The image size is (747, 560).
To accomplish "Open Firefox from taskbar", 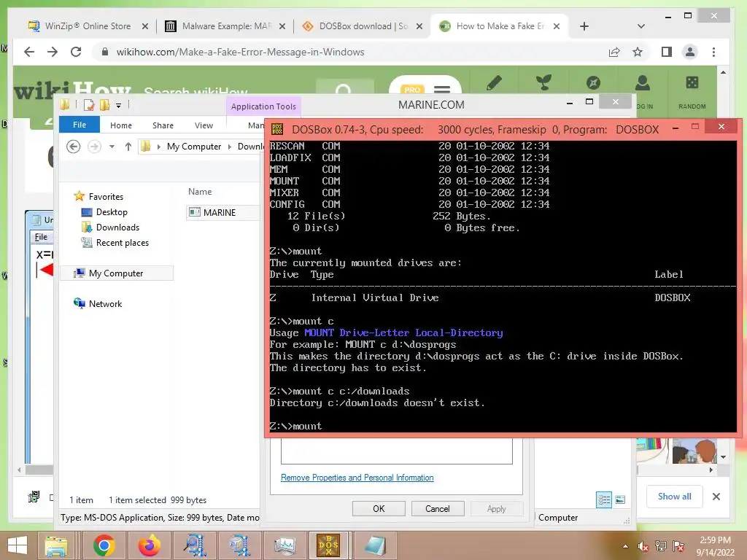I will pos(150,545).
